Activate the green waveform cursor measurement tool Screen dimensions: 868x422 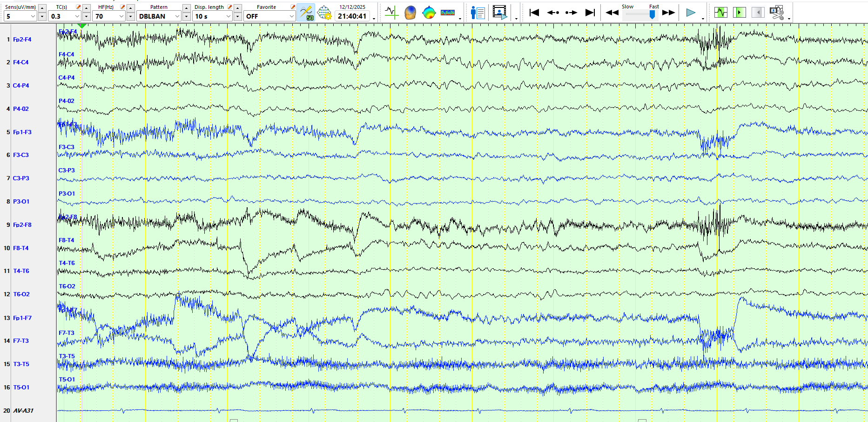tap(391, 13)
